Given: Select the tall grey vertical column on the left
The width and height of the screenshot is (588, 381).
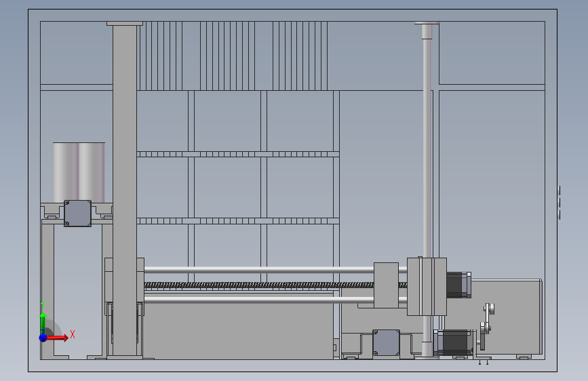Looking at the screenshot, I should click(125, 190).
